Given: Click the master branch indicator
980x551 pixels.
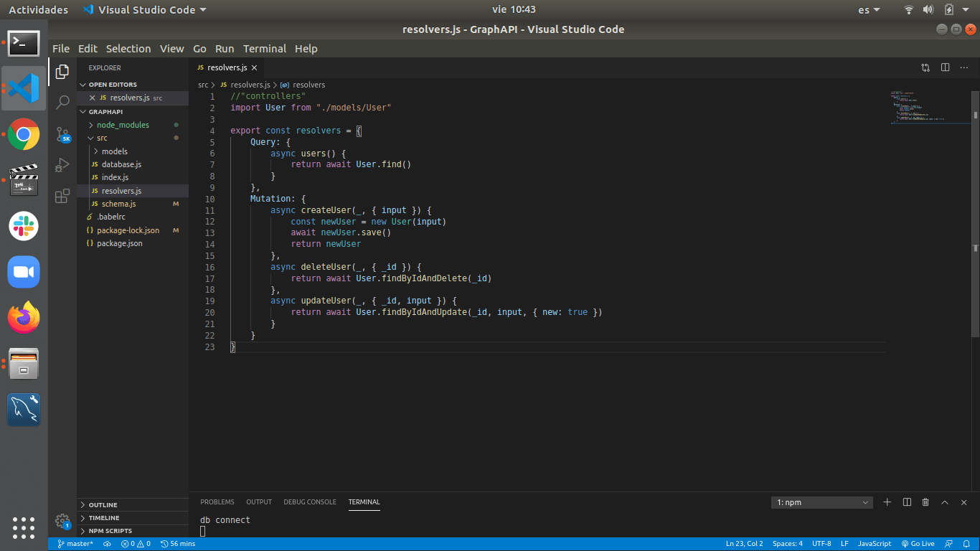Looking at the screenshot, I should click(75, 544).
